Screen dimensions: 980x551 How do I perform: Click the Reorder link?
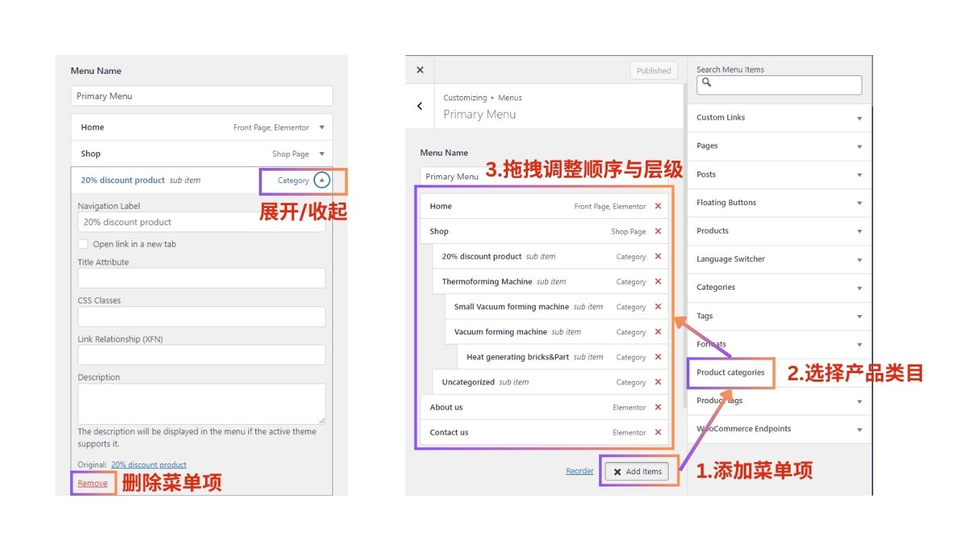(x=580, y=471)
